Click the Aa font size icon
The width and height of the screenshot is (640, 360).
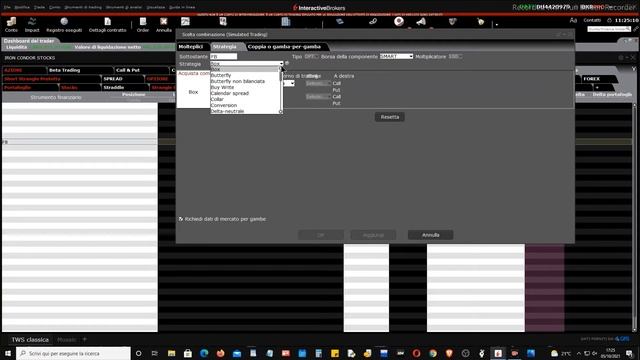[573, 20]
